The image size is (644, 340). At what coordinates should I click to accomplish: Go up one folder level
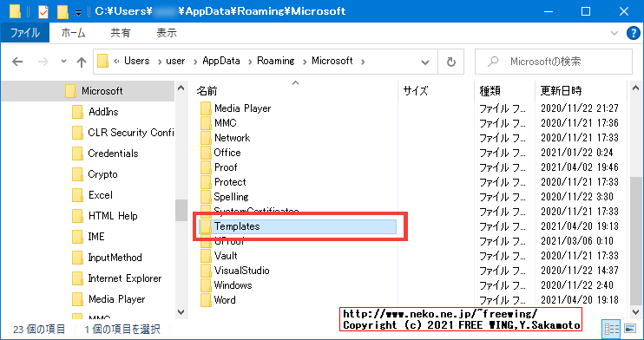[x=82, y=62]
